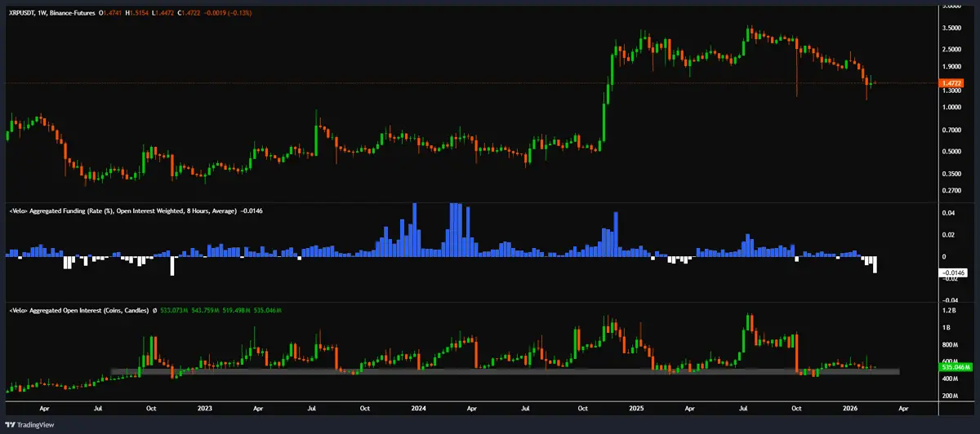Select the gray horizontal zone in open interest pane

click(505, 371)
